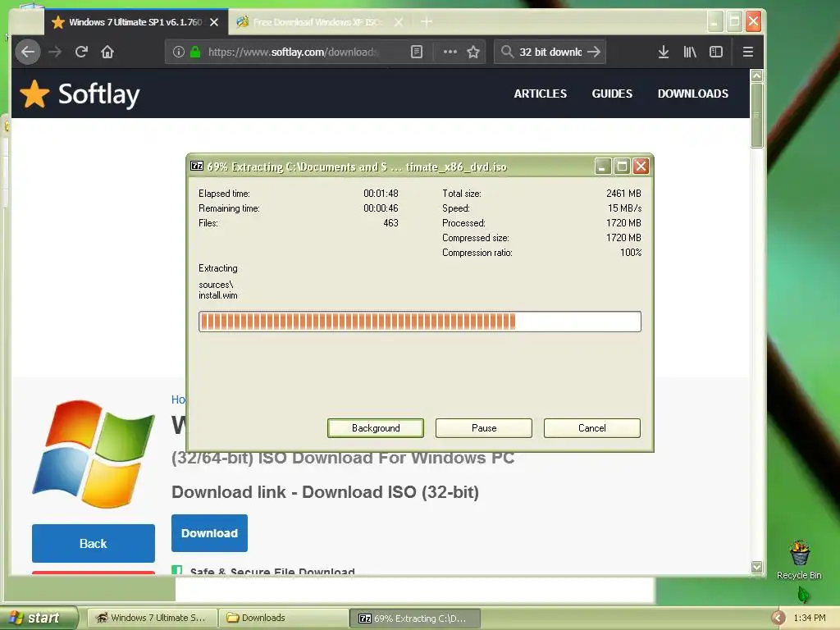Click the scroll up arrow
Screen dimensions: 840x630
tap(756, 76)
